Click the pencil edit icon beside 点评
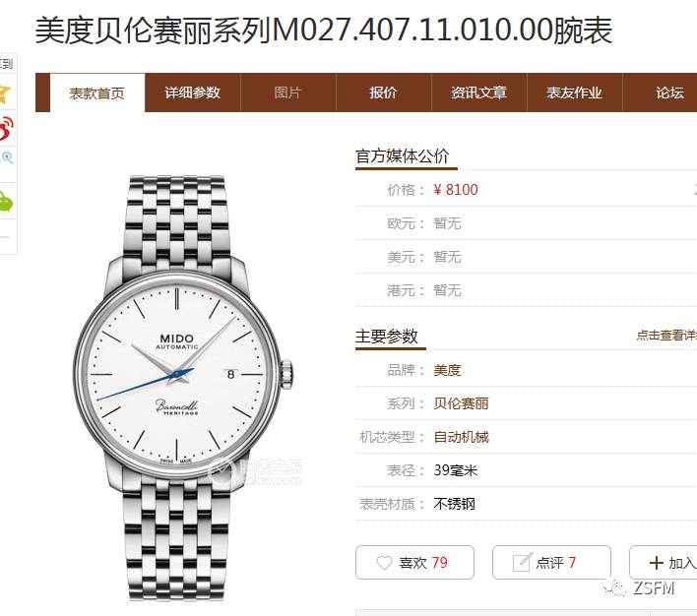 coord(522,562)
